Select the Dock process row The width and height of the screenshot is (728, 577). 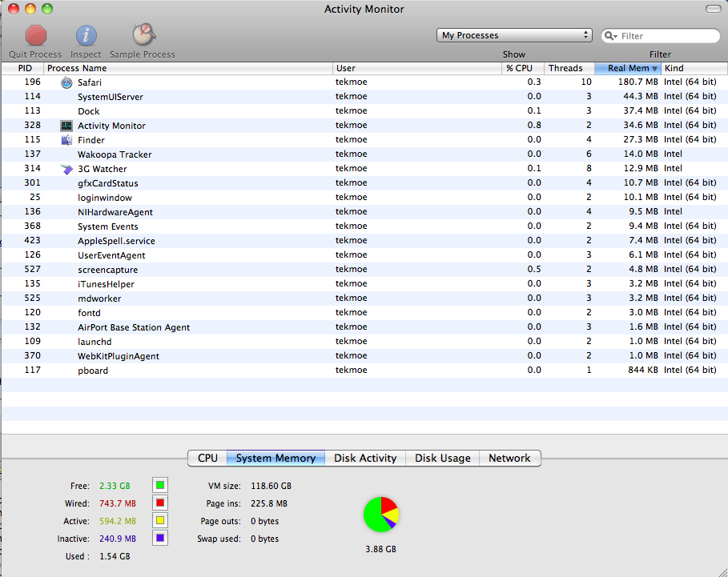pyautogui.click(x=364, y=111)
